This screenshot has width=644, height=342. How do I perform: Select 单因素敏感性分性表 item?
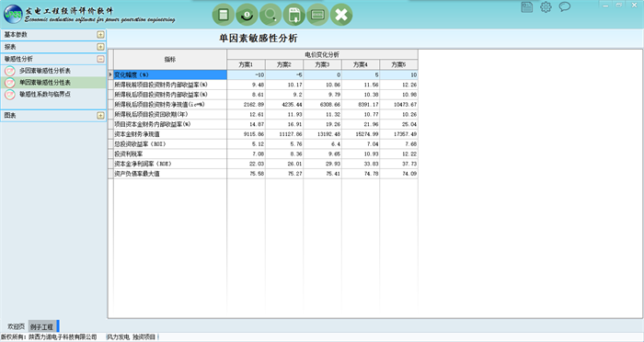pos(45,83)
